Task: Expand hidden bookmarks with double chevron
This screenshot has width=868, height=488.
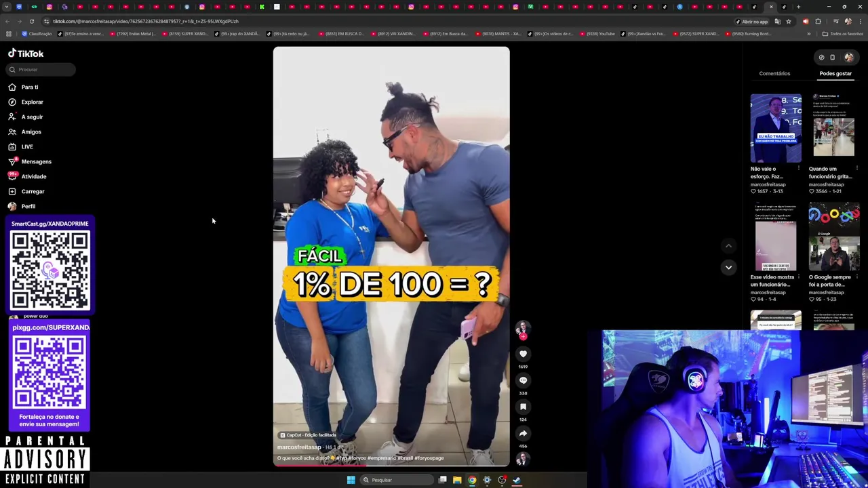Action: [x=808, y=34]
